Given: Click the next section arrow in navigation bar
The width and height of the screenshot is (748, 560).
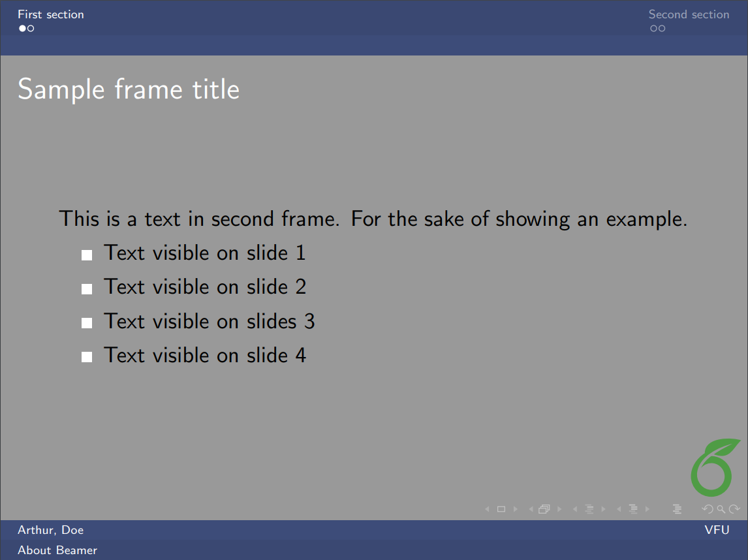Looking at the screenshot, I should click(647, 509).
